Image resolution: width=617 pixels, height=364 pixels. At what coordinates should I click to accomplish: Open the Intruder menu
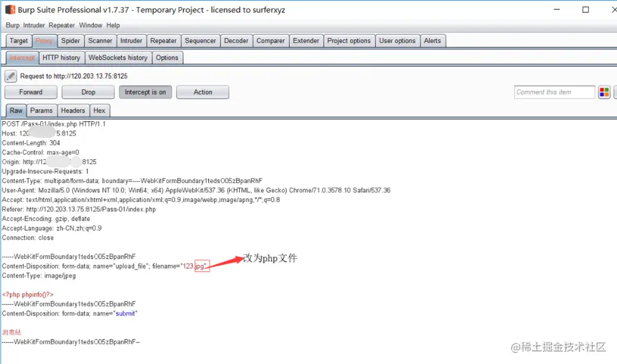coord(34,25)
